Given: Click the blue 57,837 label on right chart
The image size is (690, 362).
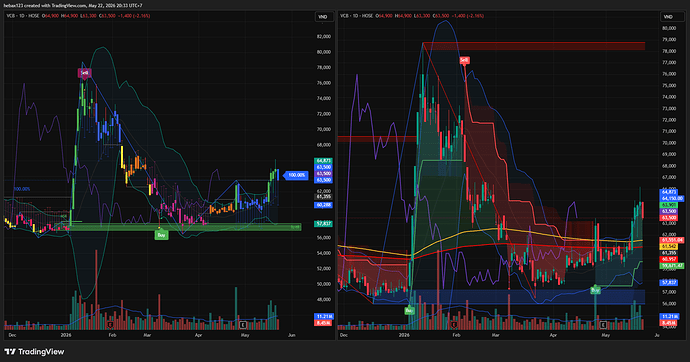Looking at the screenshot, I should [669, 282].
